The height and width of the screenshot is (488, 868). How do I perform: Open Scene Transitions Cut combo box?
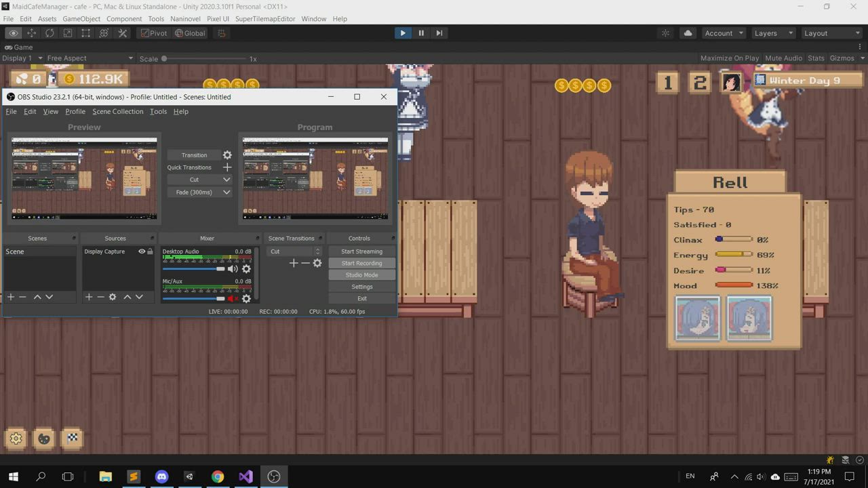click(x=295, y=251)
